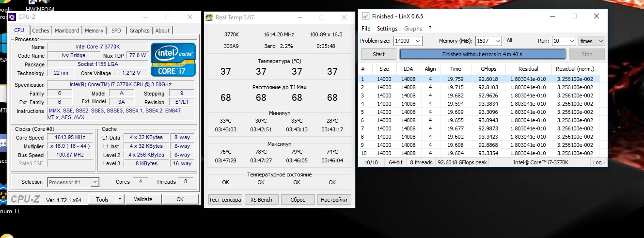The image size is (644, 238).
Task: Click the Log button in LinX status bar
Action: tap(599, 162)
